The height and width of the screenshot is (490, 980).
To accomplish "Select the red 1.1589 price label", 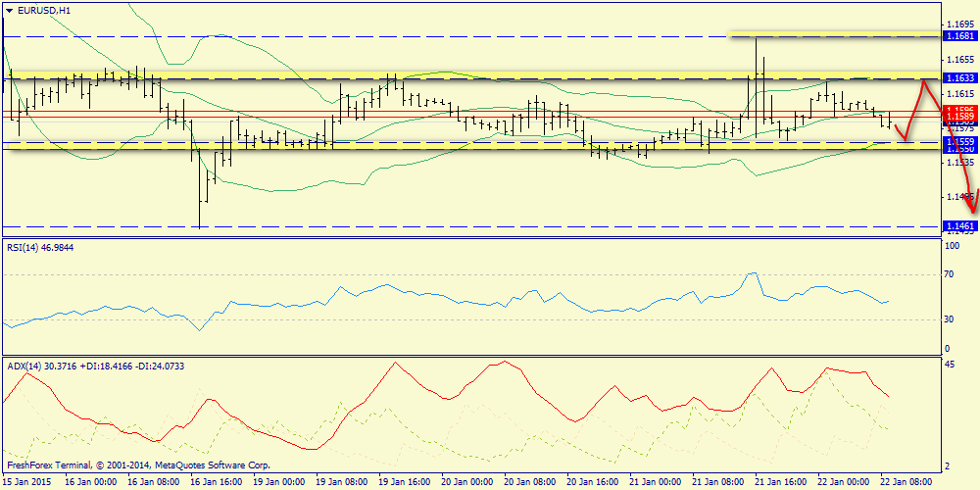I will coord(960,117).
